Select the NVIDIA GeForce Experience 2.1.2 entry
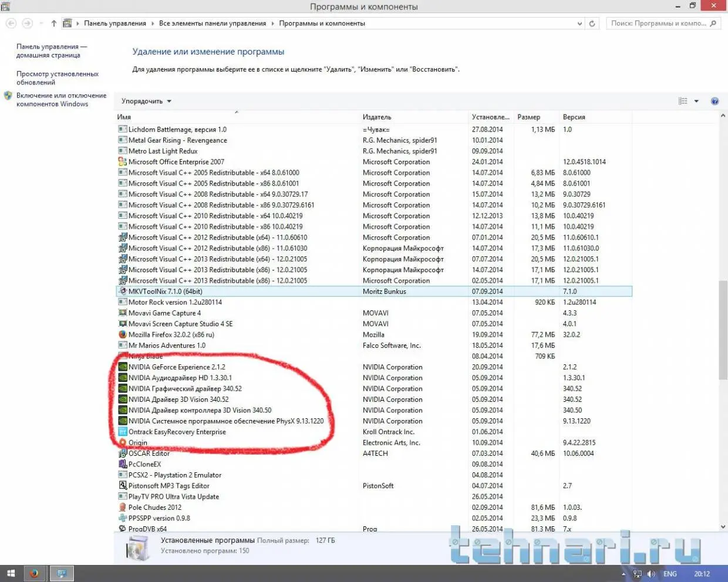The image size is (728, 582). click(177, 367)
